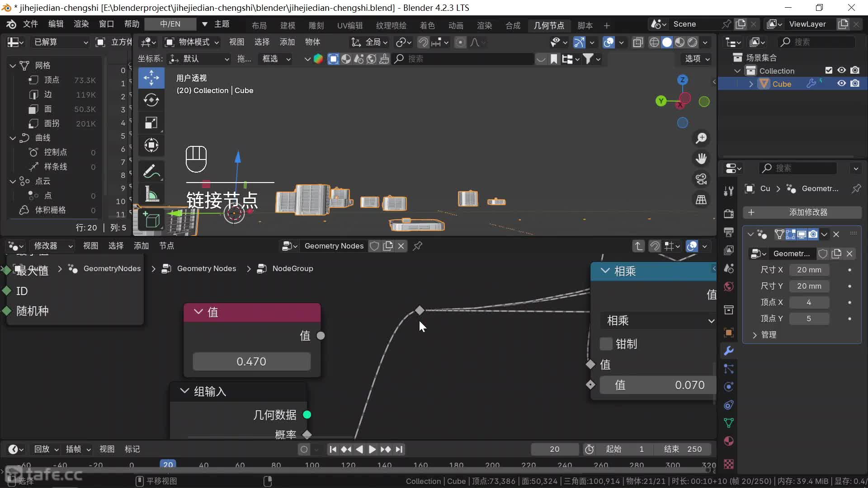Image resolution: width=868 pixels, height=488 pixels.
Task: Click the 0.470 value field
Action: 251,361
